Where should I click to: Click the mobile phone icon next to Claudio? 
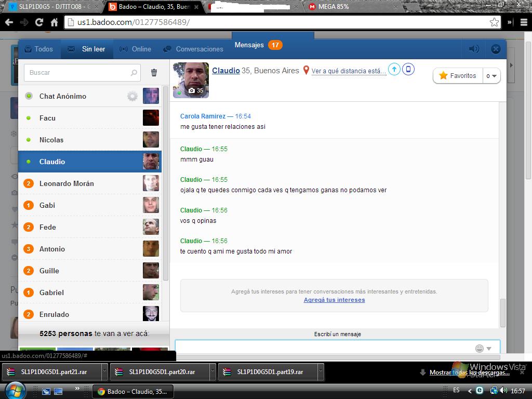pos(408,69)
